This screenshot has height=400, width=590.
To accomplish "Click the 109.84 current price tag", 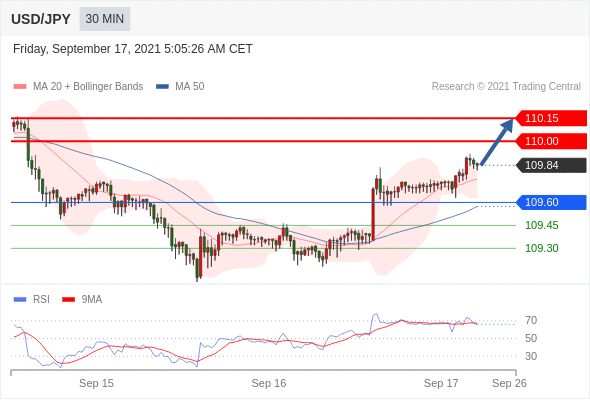I will click(x=551, y=165).
